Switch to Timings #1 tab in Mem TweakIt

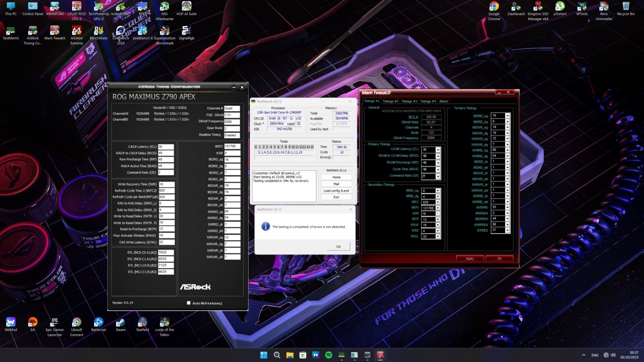click(372, 101)
